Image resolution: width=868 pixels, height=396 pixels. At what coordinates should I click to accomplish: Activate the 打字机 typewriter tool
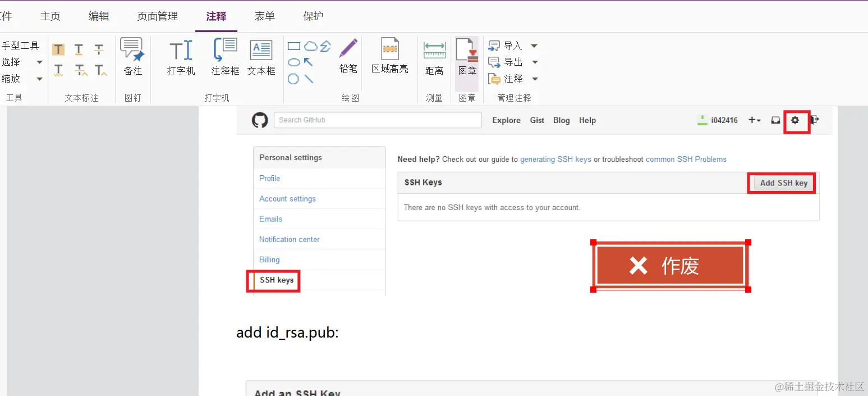point(181,57)
